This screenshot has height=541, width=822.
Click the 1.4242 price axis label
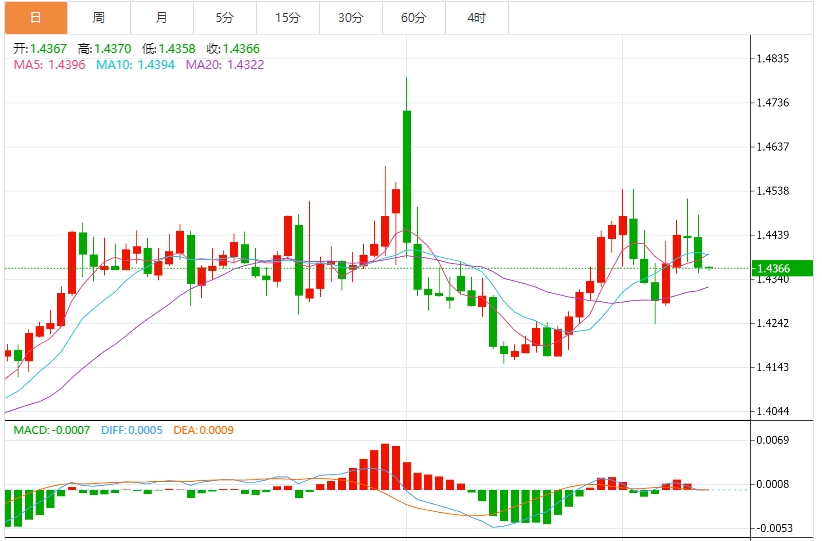(773, 323)
